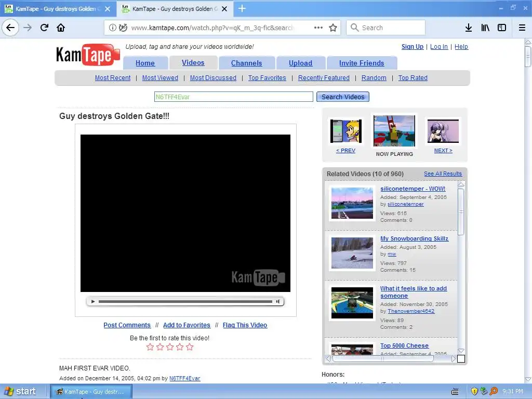This screenshot has height=399, width=532.
Task: Open the Recently Featured link
Action: pyautogui.click(x=324, y=78)
